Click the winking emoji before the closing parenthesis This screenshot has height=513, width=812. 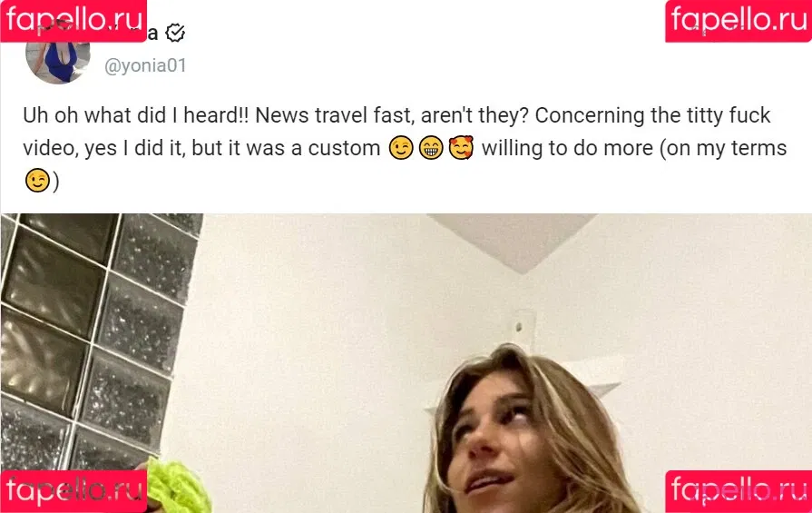(x=37, y=181)
